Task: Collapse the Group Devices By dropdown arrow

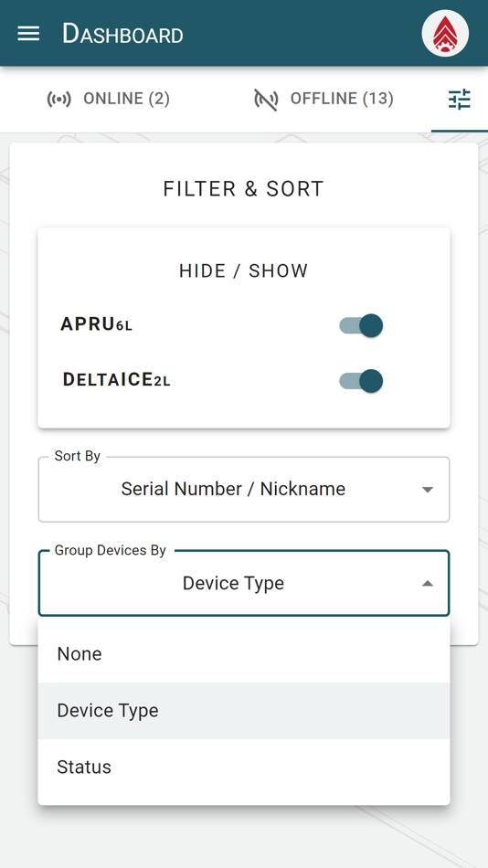Action: click(x=427, y=584)
